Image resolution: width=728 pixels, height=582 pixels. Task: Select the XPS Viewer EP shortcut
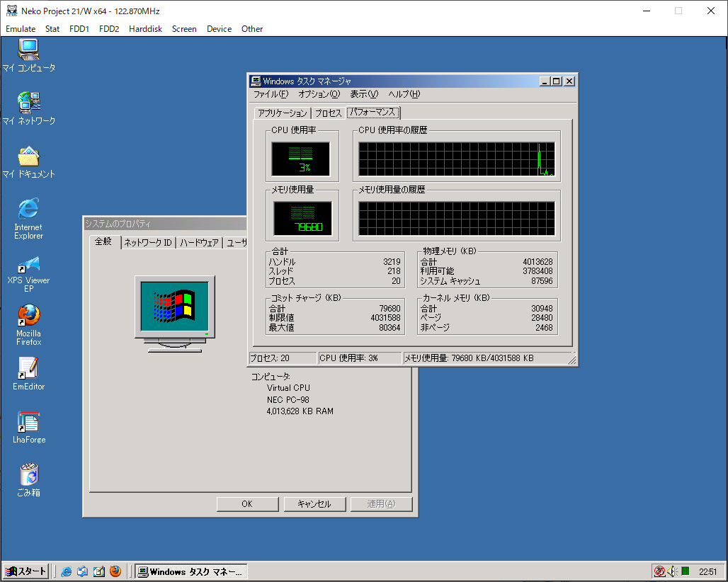(x=29, y=273)
